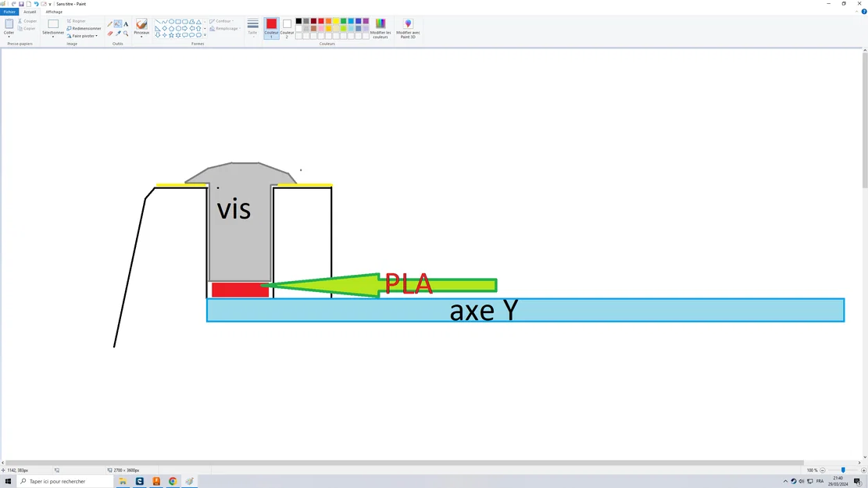Pick the color picker (pipette) tool

pyautogui.click(x=118, y=33)
